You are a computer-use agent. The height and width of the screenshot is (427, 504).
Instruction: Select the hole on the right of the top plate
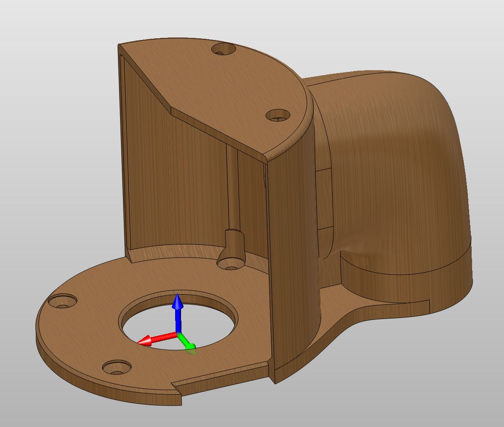278,115
